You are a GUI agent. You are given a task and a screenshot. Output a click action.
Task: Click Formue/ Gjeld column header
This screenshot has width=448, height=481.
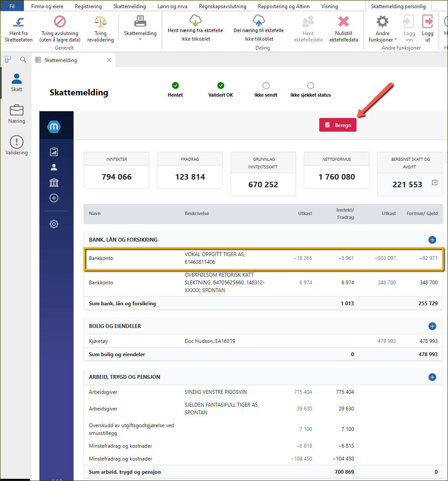click(x=422, y=213)
